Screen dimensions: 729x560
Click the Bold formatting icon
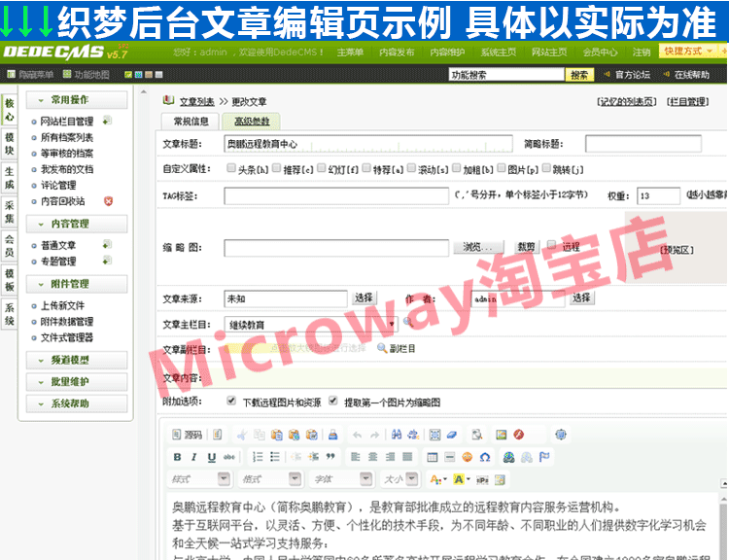(x=177, y=457)
